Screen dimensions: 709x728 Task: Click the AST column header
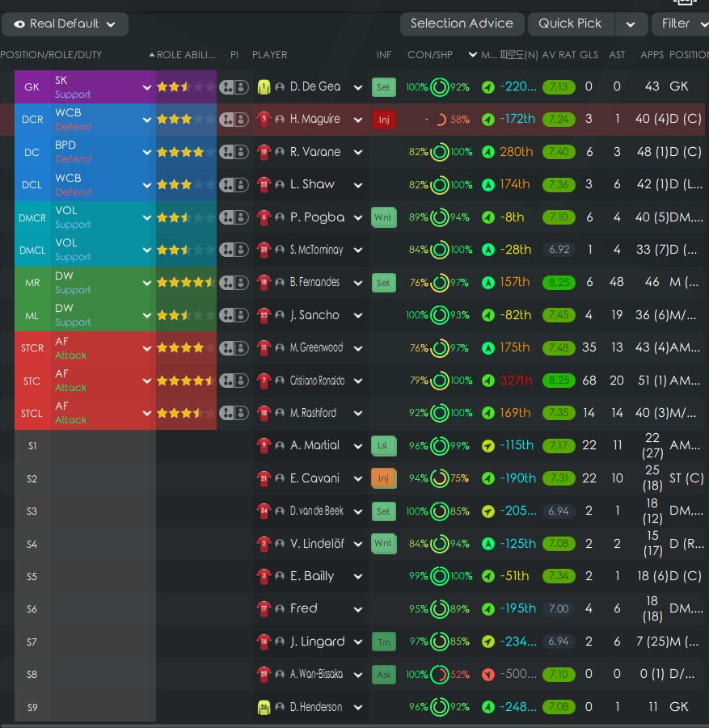[617, 55]
